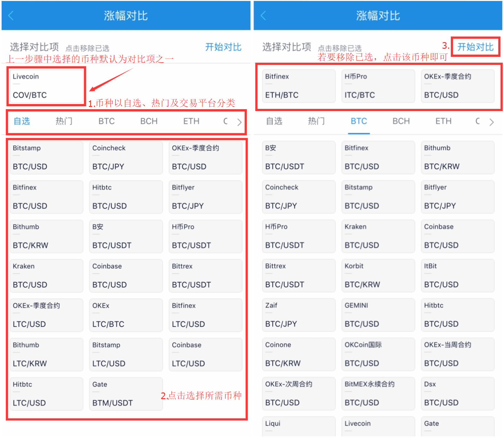Choose Bittrex BTC/USDT in right list
504x438 pixels.
click(x=299, y=276)
